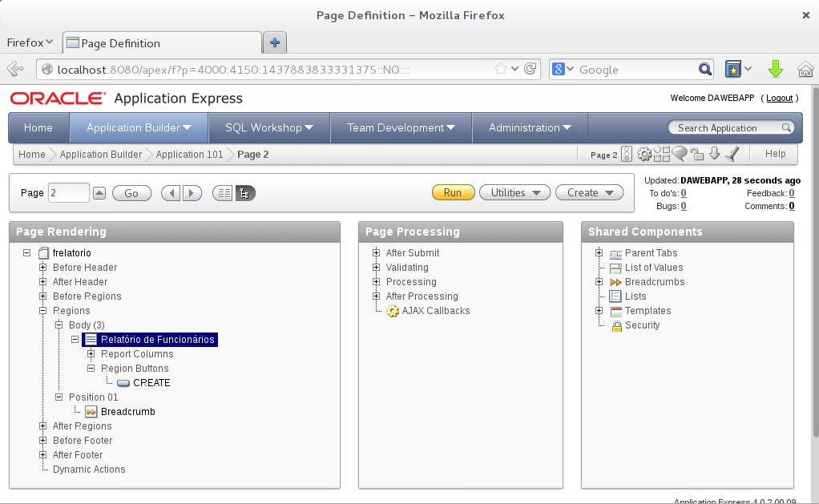Click the Export page down-arrow icon
Image resolution: width=819 pixels, height=504 pixels.
pyautogui.click(x=714, y=154)
